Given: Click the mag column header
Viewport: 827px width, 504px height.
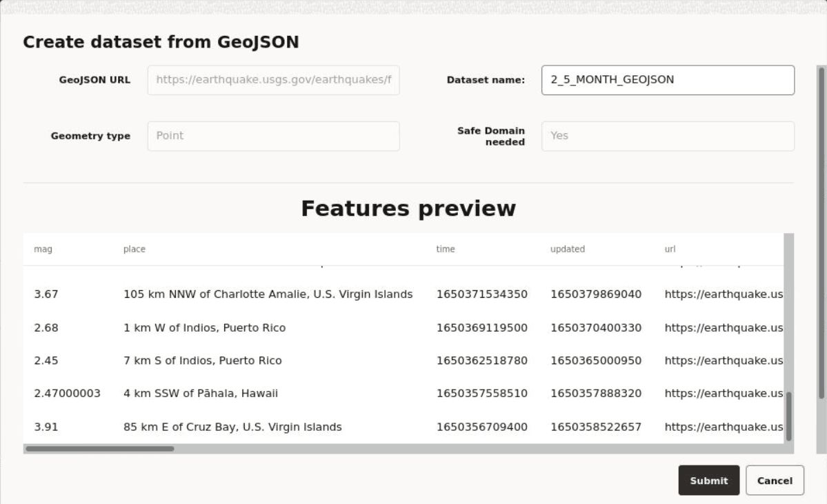Looking at the screenshot, I should pos(43,249).
